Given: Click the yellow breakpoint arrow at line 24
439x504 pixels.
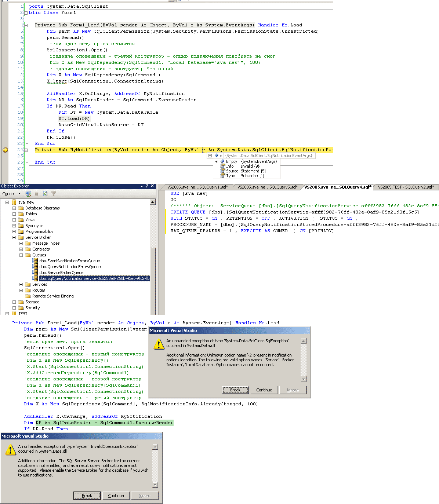Looking at the screenshot, I should (5, 150).
